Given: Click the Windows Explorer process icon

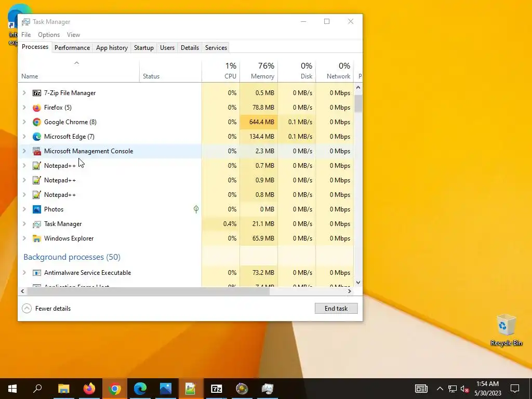Looking at the screenshot, I should tap(37, 238).
